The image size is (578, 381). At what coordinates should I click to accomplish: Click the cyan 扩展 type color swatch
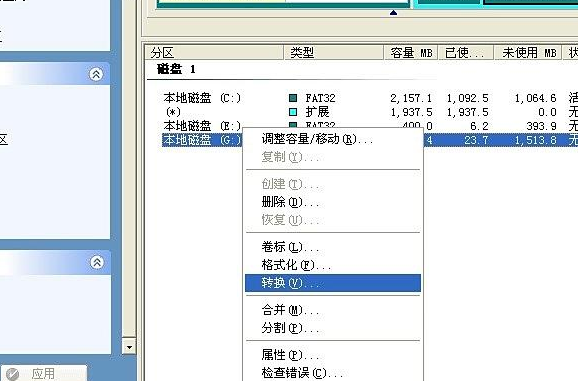(x=293, y=112)
